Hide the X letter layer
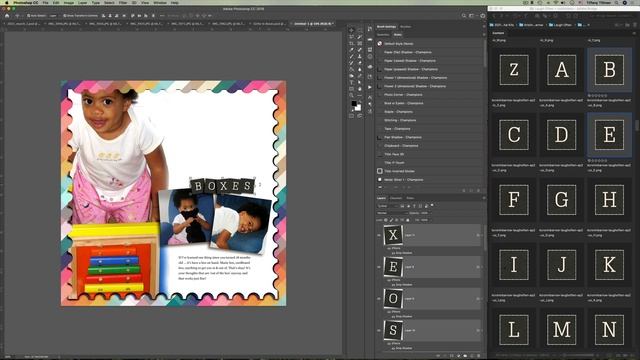This screenshot has height=360, width=640. click(379, 235)
